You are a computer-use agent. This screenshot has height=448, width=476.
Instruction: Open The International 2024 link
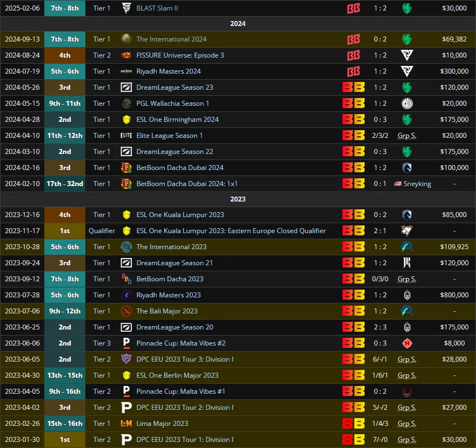[x=171, y=39]
